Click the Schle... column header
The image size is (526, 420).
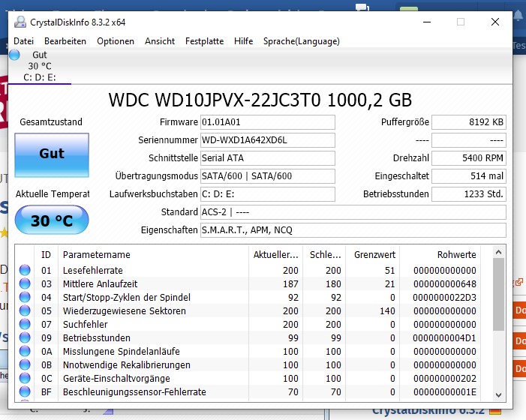tap(324, 255)
